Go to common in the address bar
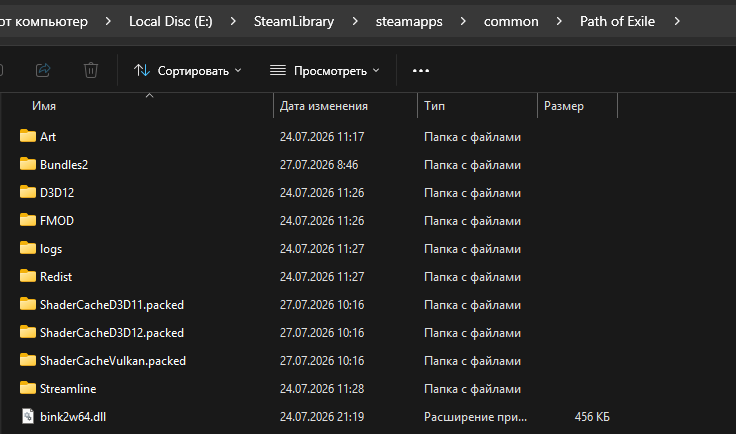This screenshot has height=434, width=736. pos(511,21)
